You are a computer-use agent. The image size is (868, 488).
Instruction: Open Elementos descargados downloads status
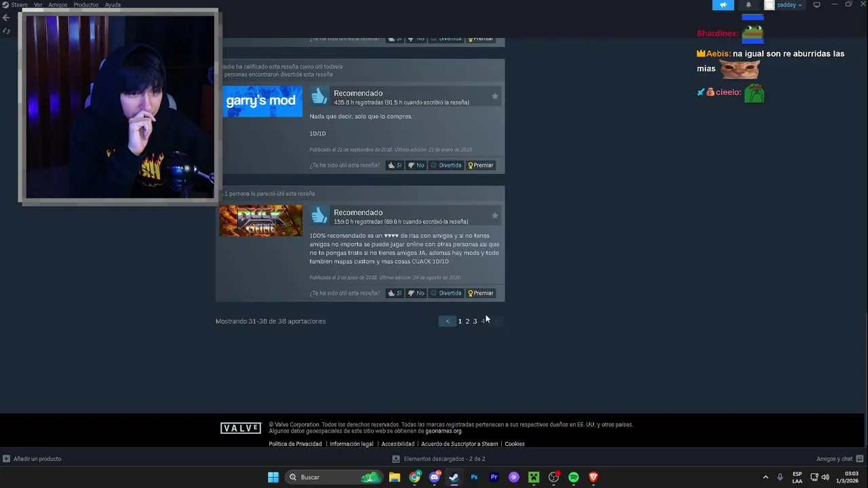tap(439, 459)
